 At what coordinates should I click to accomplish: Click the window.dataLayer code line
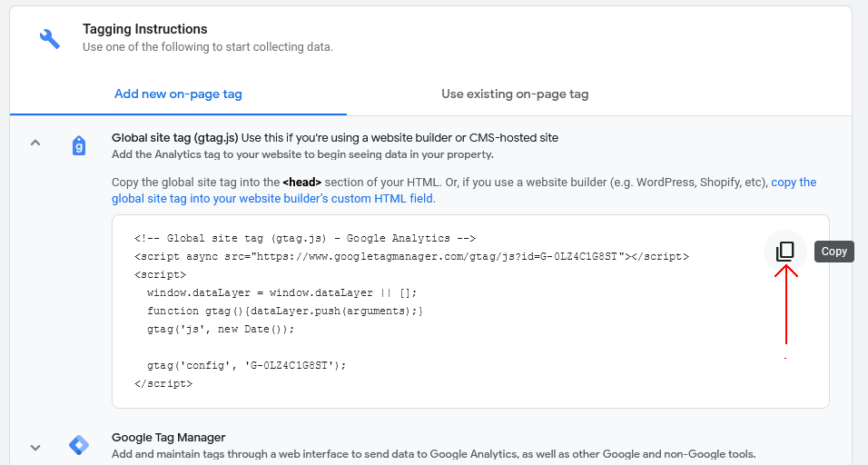click(281, 292)
